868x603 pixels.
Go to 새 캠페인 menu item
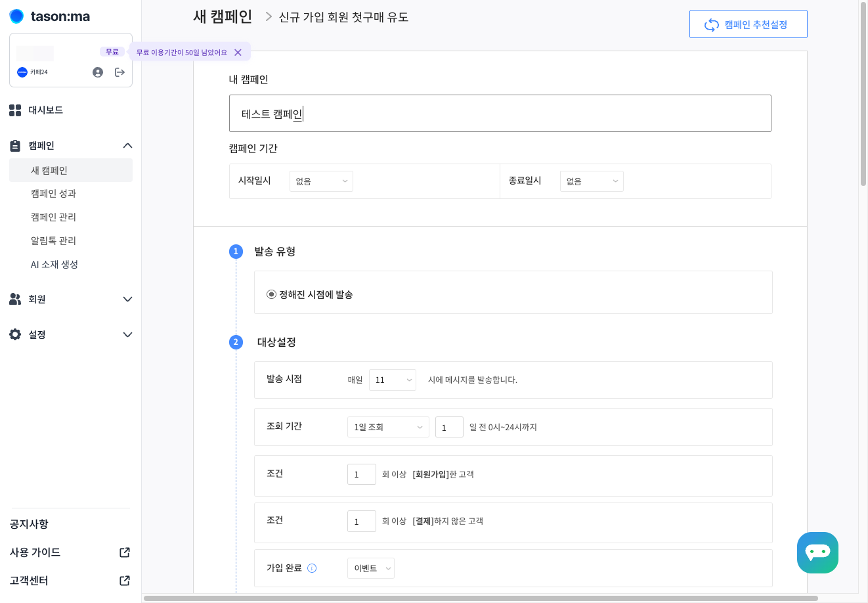pos(71,170)
